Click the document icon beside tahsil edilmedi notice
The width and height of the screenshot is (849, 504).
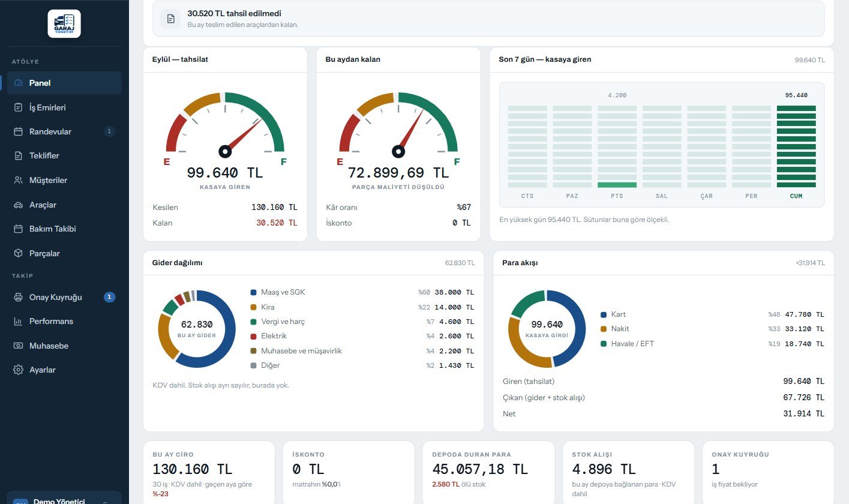170,19
